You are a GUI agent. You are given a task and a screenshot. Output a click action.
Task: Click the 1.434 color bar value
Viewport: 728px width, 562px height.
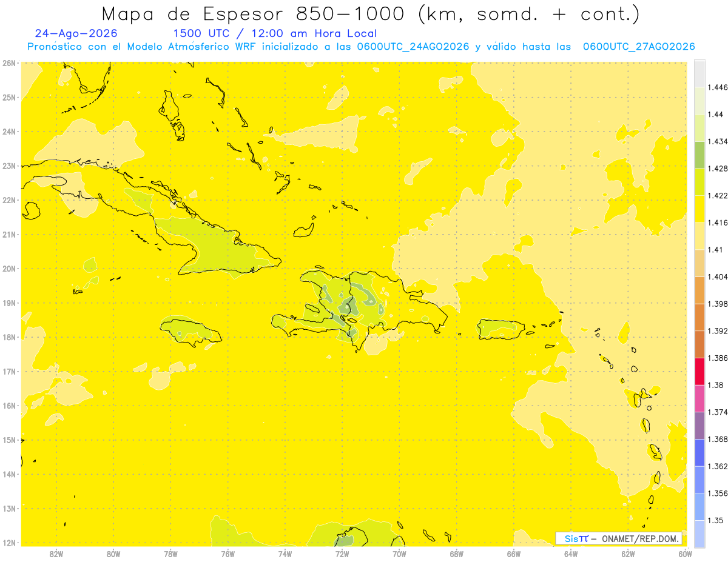(x=717, y=141)
